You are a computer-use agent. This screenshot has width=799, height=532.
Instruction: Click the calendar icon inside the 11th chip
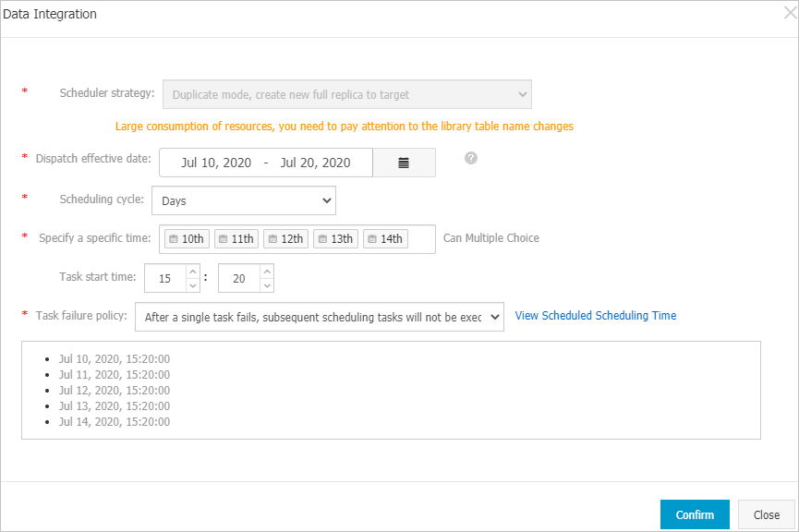click(225, 237)
